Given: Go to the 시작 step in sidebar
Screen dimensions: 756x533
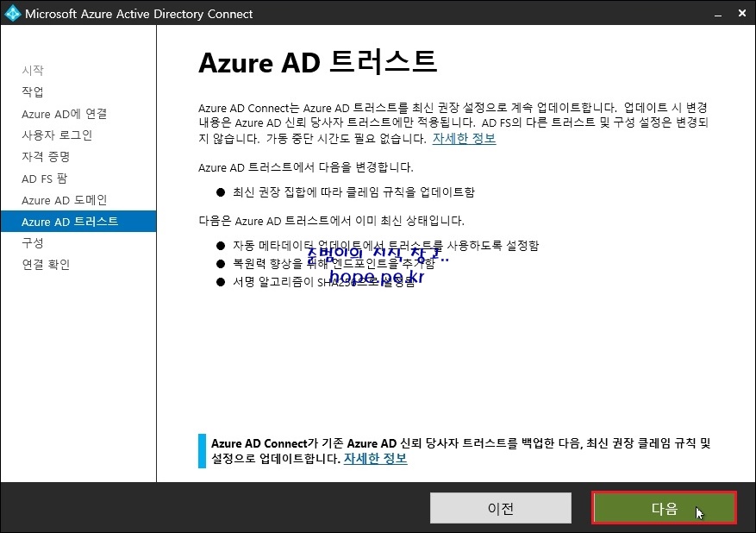Looking at the screenshot, I should pos(33,71).
